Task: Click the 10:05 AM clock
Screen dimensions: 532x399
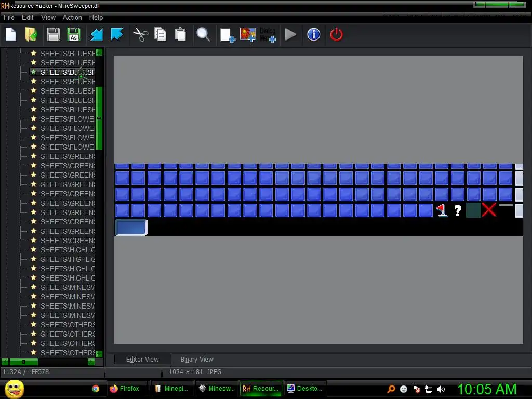Action: pyautogui.click(x=487, y=389)
